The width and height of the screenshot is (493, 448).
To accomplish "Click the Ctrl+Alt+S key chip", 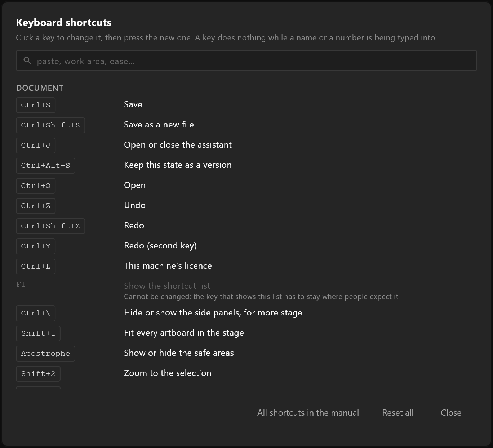I will (x=45, y=166).
